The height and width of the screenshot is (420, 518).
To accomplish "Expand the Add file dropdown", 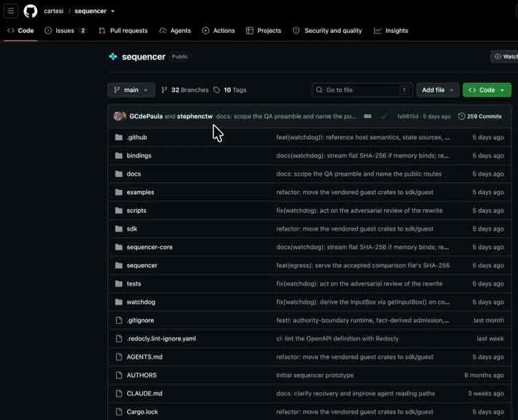I will click(x=438, y=90).
